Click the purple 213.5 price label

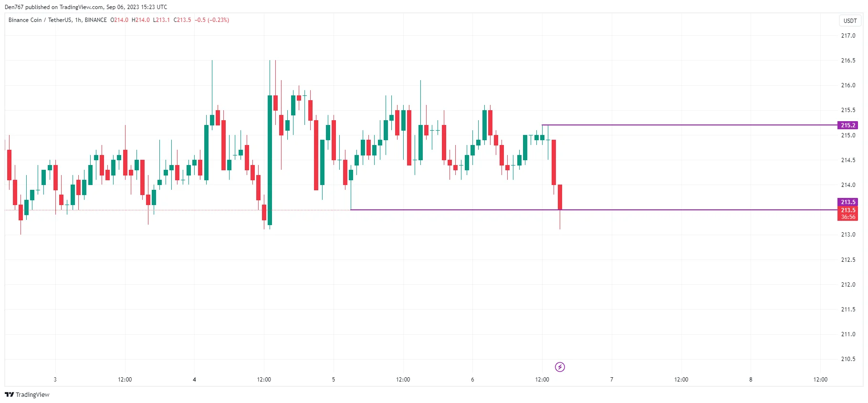[847, 202]
